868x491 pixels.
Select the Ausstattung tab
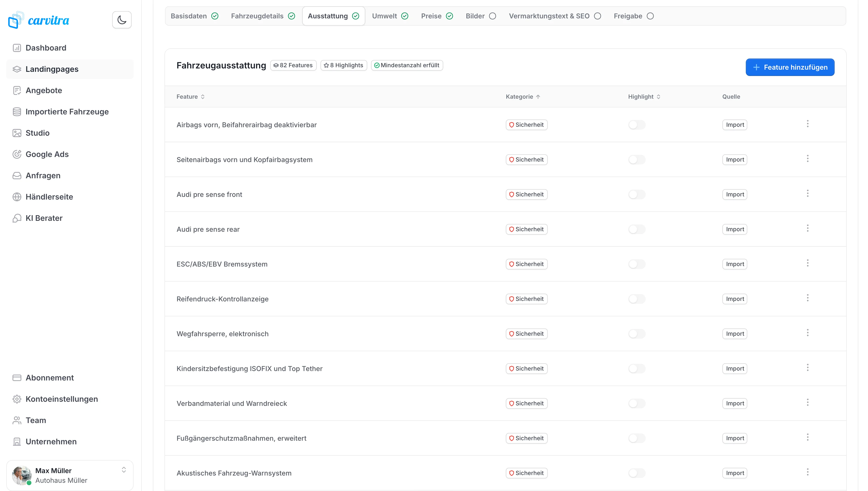pyautogui.click(x=334, y=16)
